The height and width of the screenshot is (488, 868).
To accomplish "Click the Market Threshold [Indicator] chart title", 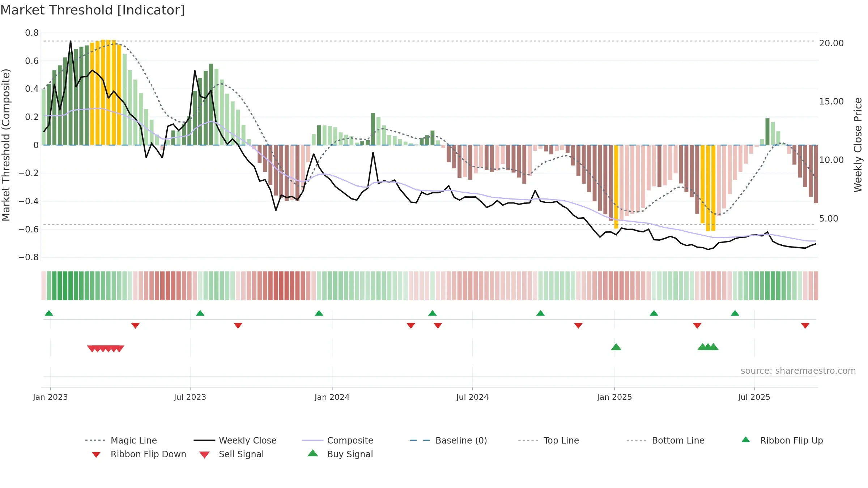I will [x=93, y=10].
